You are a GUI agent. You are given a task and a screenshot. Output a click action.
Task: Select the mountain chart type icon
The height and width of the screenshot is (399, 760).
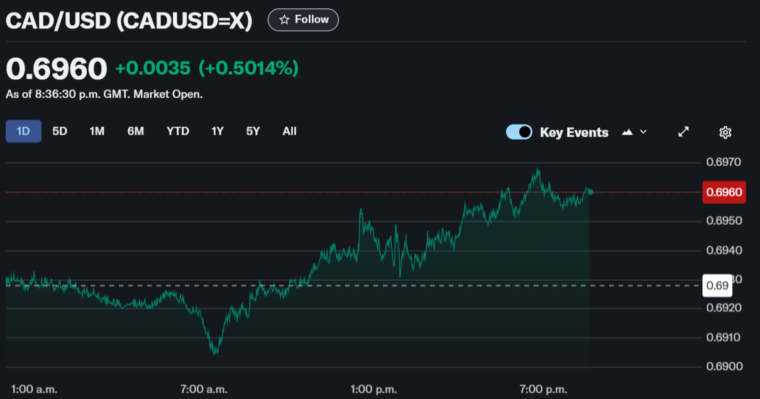click(627, 132)
